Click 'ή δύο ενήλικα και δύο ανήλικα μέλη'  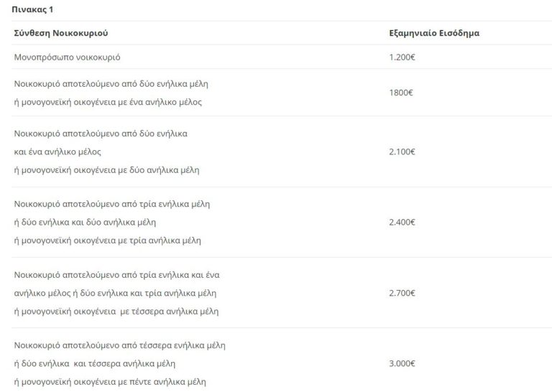click(85, 222)
